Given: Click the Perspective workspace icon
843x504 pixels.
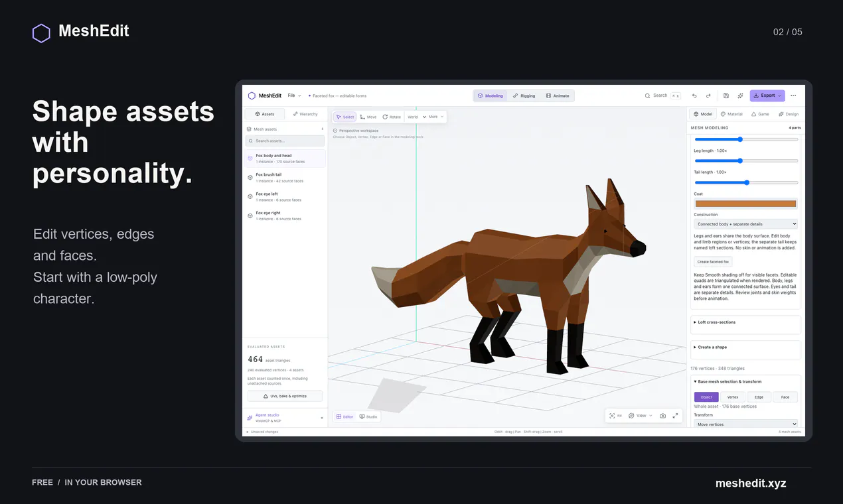Looking at the screenshot, I should coord(335,131).
